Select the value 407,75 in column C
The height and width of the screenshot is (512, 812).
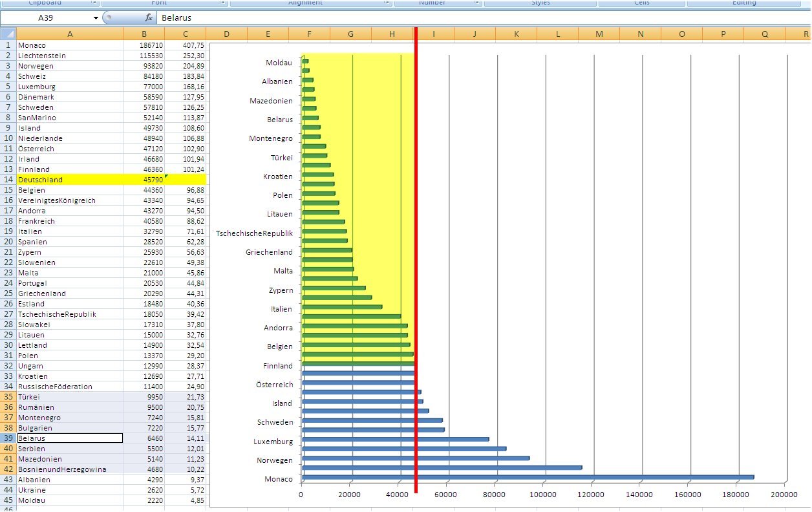[185, 45]
